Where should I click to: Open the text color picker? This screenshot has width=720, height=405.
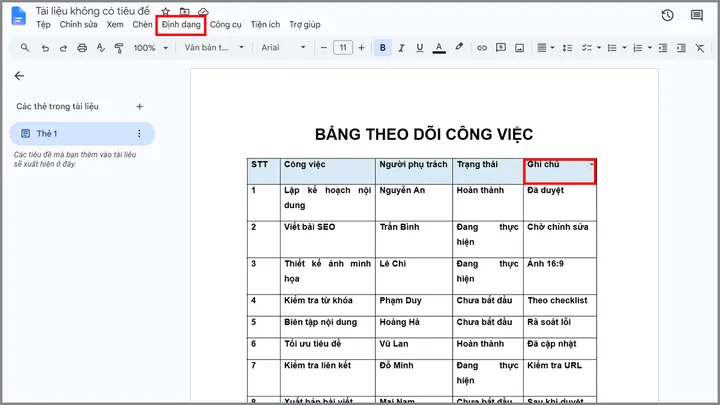click(439, 48)
